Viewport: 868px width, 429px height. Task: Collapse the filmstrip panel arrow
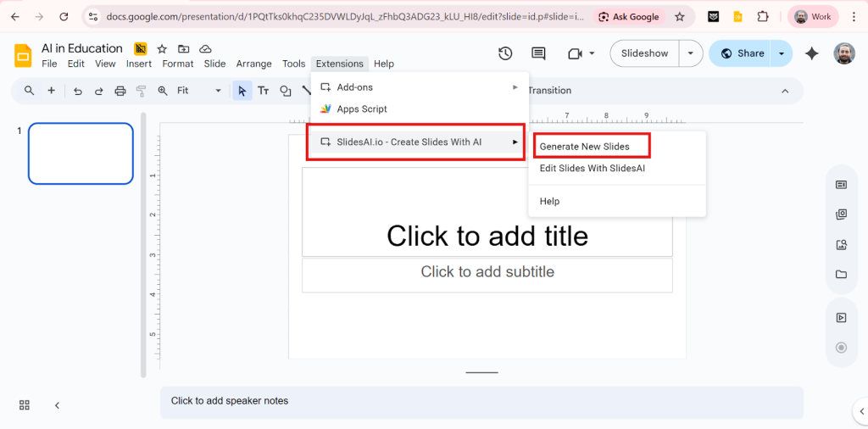pos(57,405)
